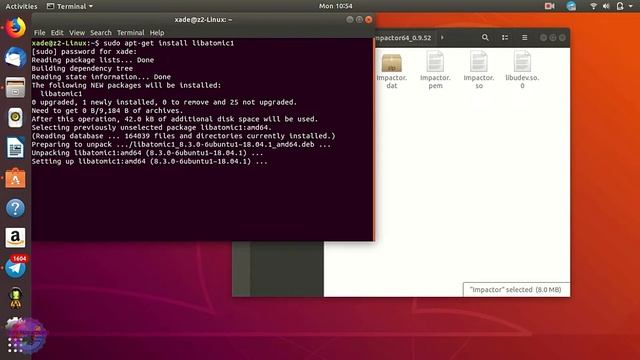Open the View menu in Terminal
Screen dimensions: 640x360
[77, 33]
